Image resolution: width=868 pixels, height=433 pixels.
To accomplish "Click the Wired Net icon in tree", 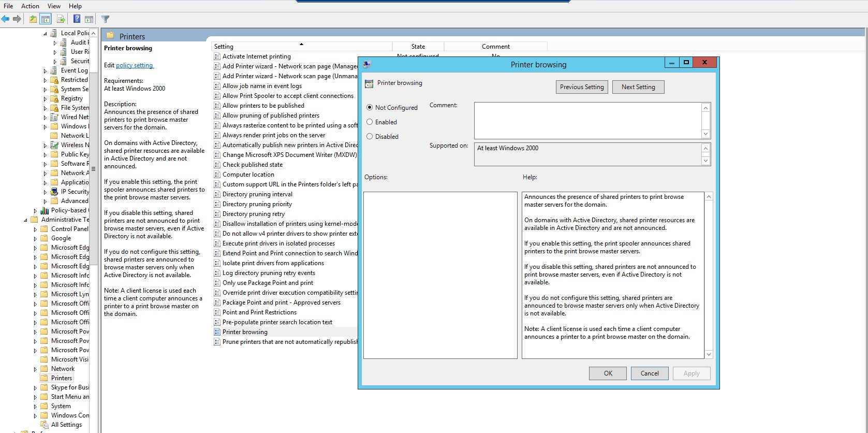I will tap(54, 117).
